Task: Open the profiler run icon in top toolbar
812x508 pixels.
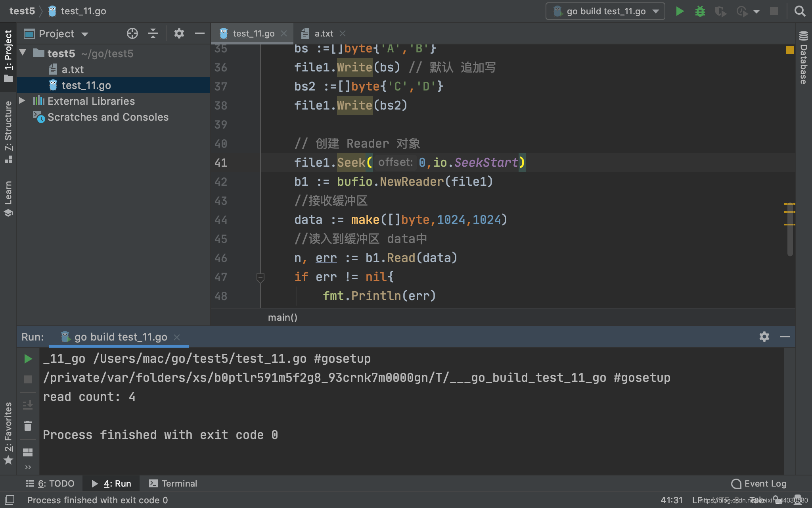Action: click(742, 12)
